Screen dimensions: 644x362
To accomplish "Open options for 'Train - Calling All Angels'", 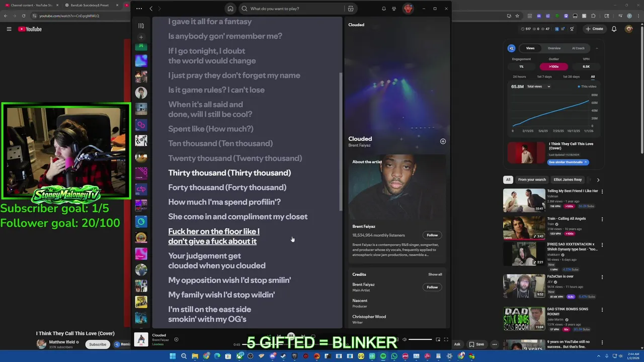I will tap(602, 219).
